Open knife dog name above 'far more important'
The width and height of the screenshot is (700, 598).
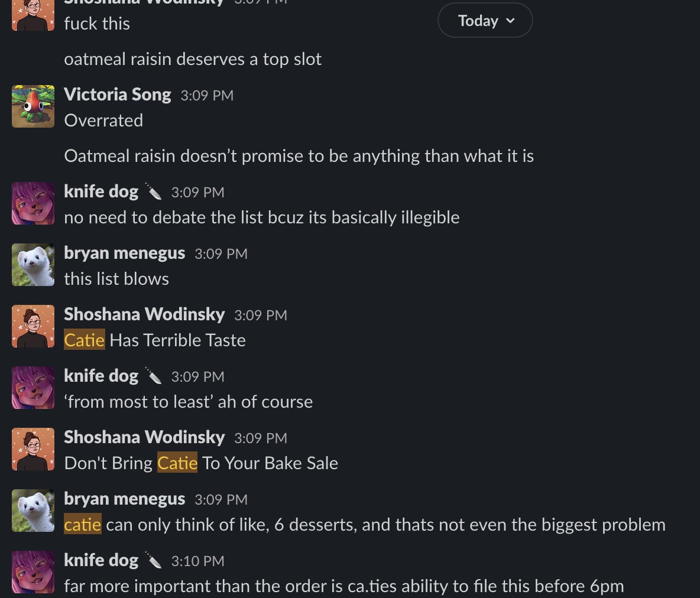click(x=101, y=560)
